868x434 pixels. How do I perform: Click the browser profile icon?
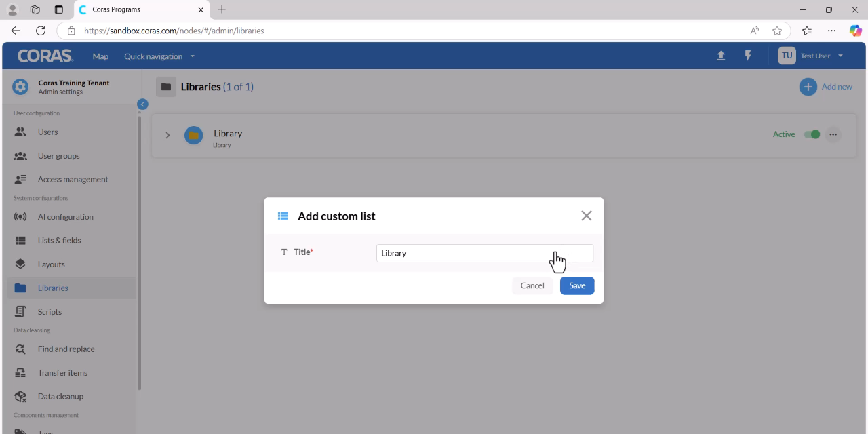click(x=12, y=9)
